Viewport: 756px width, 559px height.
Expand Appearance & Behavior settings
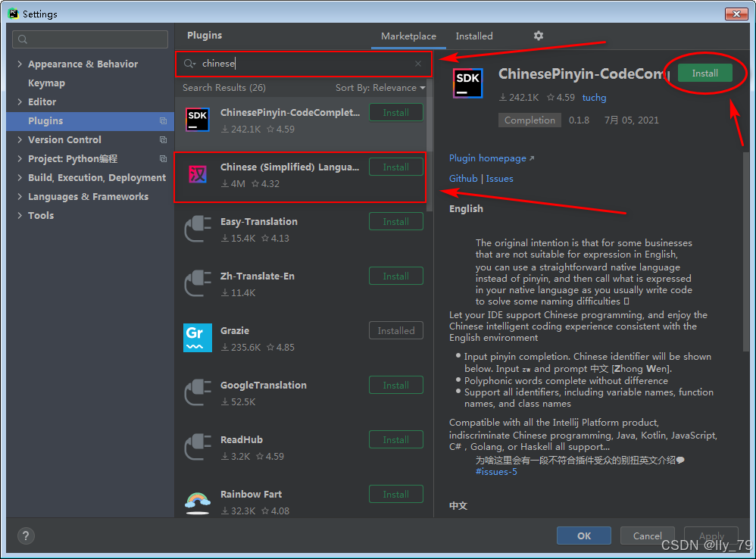pyautogui.click(x=20, y=64)
